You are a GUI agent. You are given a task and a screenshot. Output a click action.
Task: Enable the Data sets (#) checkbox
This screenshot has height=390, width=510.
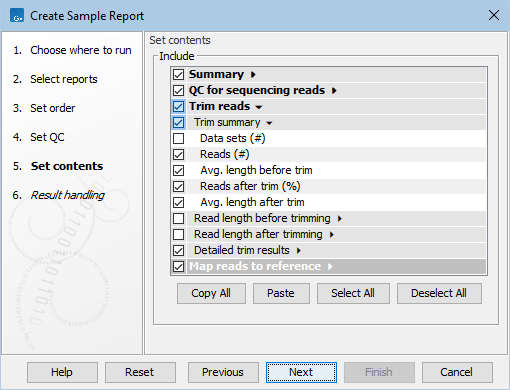tap(178, 138)
